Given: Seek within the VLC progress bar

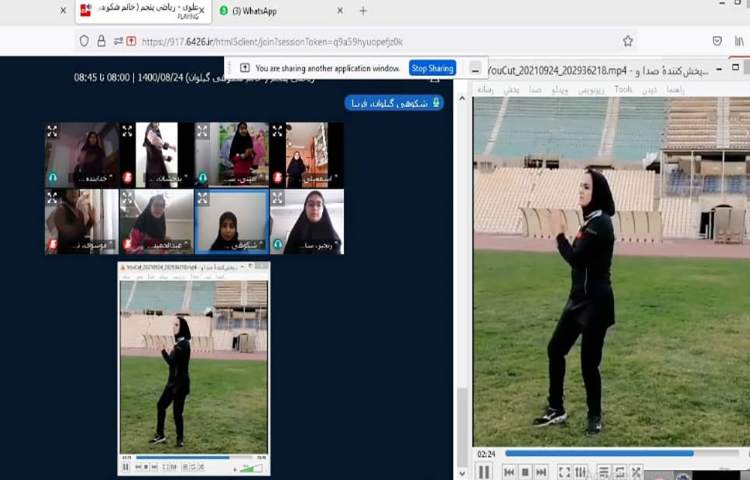Looking at the screenshot, I should pyautogui.click(x=600, y=453).
